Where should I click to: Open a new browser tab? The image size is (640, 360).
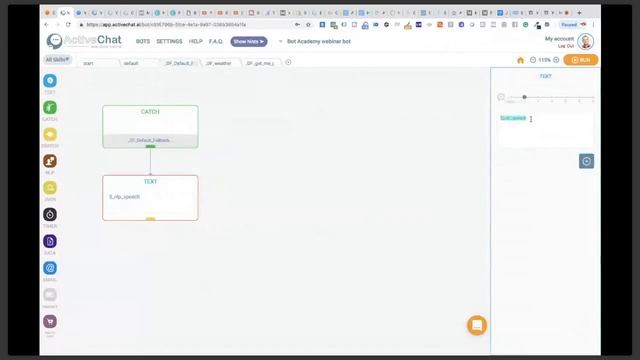coord(579,13)
